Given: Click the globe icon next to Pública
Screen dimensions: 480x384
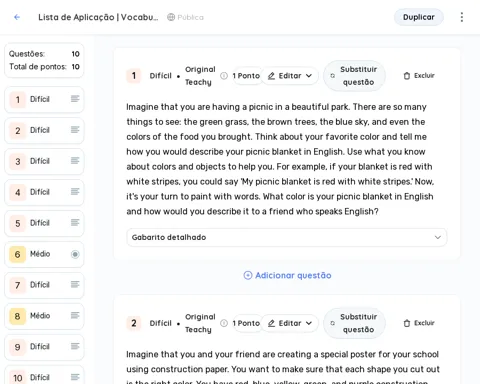Looking at the screenshot, I should 171,17.
